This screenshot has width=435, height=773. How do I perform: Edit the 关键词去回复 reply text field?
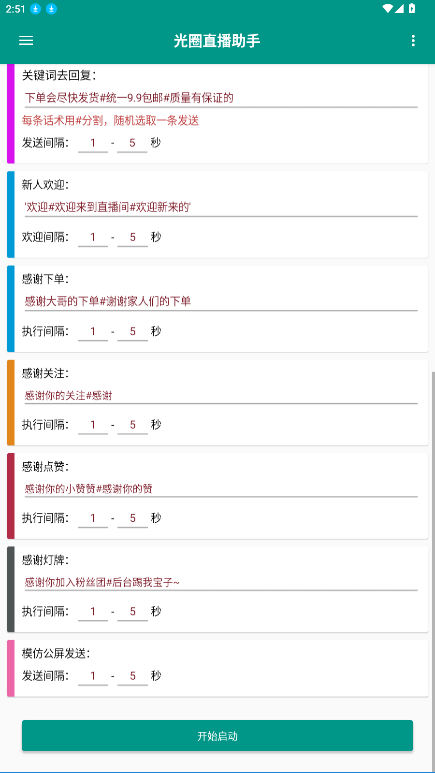coord(221,98)
